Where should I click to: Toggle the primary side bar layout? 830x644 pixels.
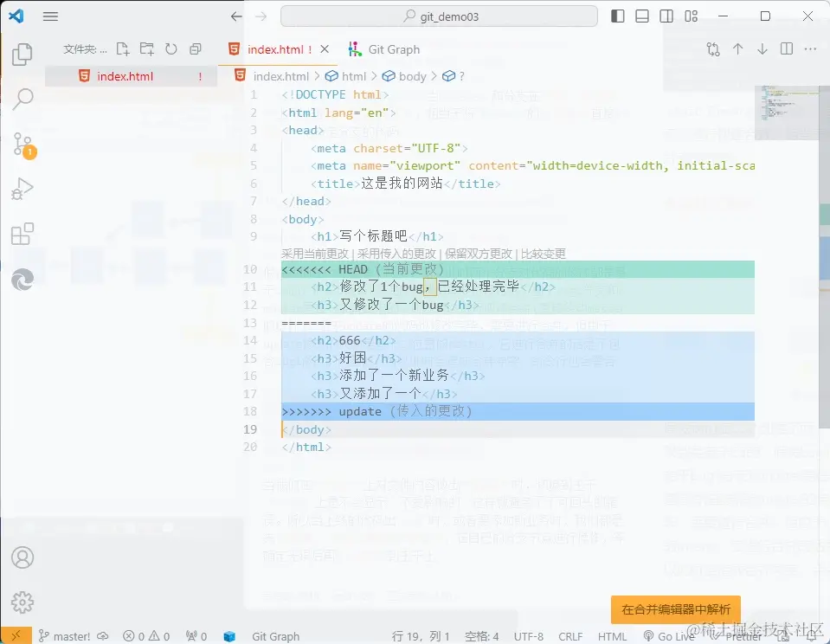(x=617, y=16)
